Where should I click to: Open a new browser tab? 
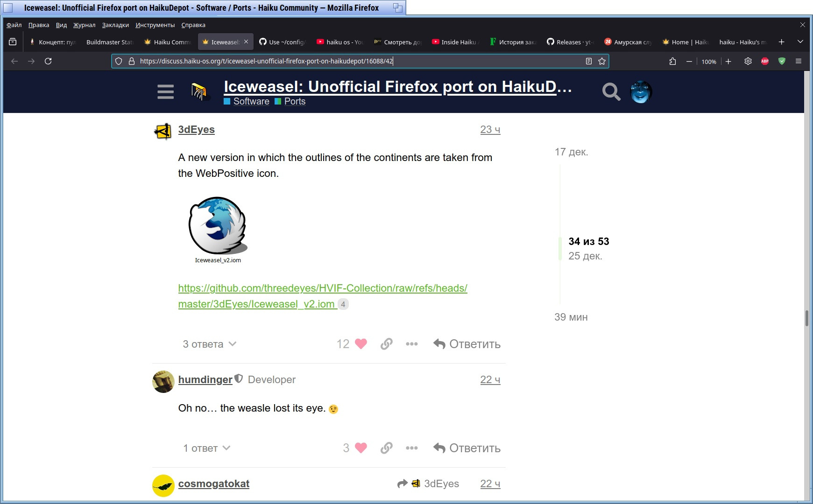click(781, 42)
